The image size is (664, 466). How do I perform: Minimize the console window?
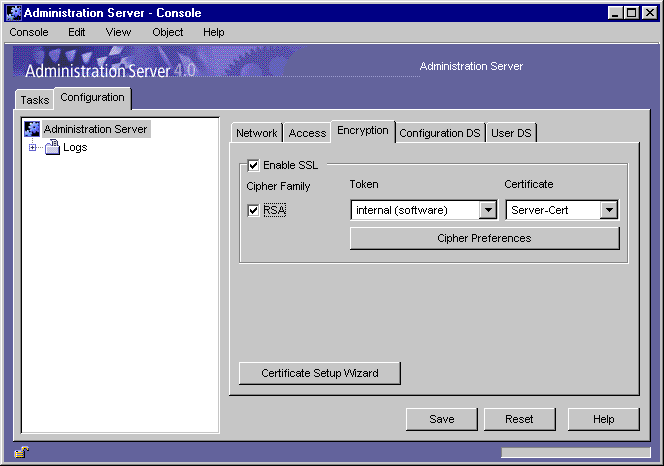pyautogui.click(x=615, y=13)
